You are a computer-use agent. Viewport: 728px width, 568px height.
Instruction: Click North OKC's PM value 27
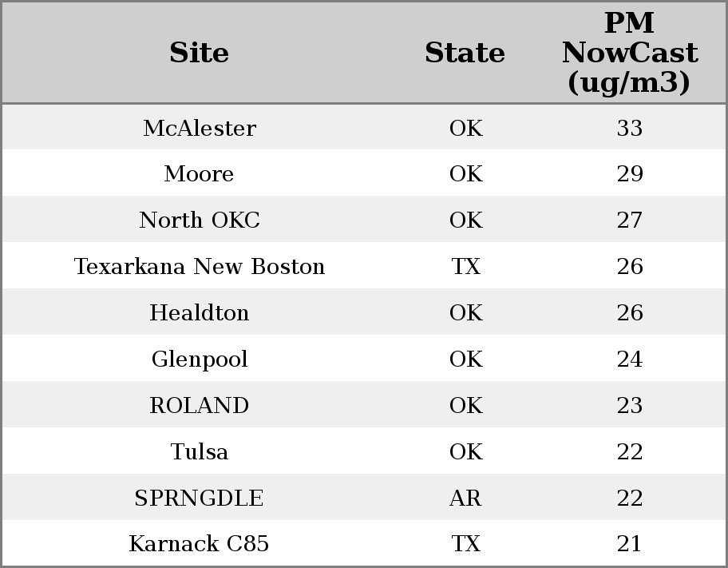click(629, 220)
